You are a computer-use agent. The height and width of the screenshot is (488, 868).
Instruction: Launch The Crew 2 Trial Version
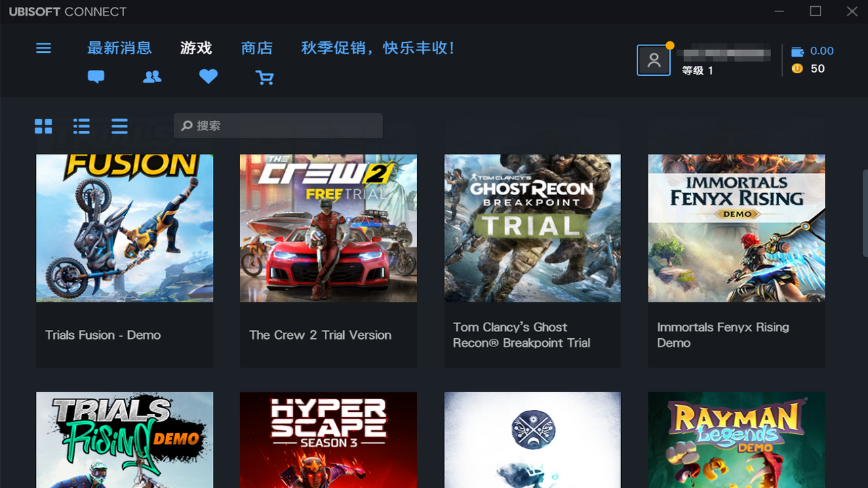click(x=328, y=228)
